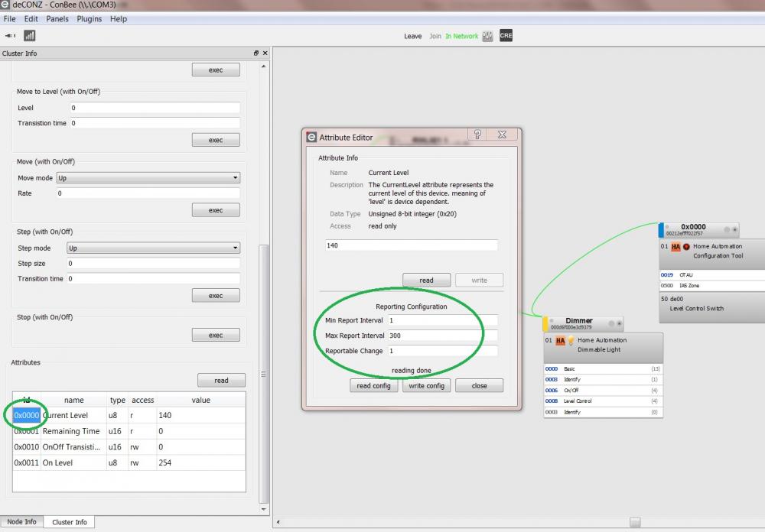Open the Move mode dropdown
This screenshot has height=532, width=765.
148,178
